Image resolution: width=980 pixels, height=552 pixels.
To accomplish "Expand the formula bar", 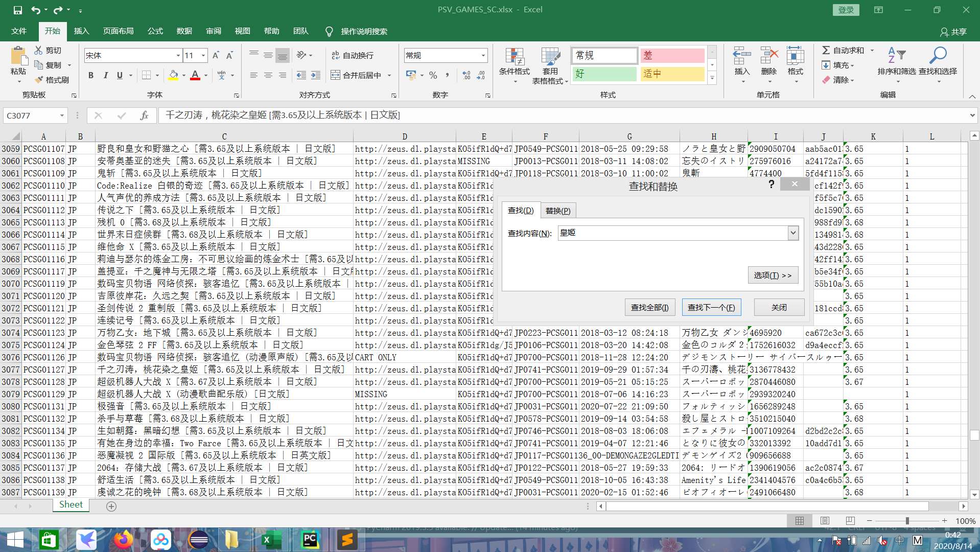I will (x=972, y=116).
